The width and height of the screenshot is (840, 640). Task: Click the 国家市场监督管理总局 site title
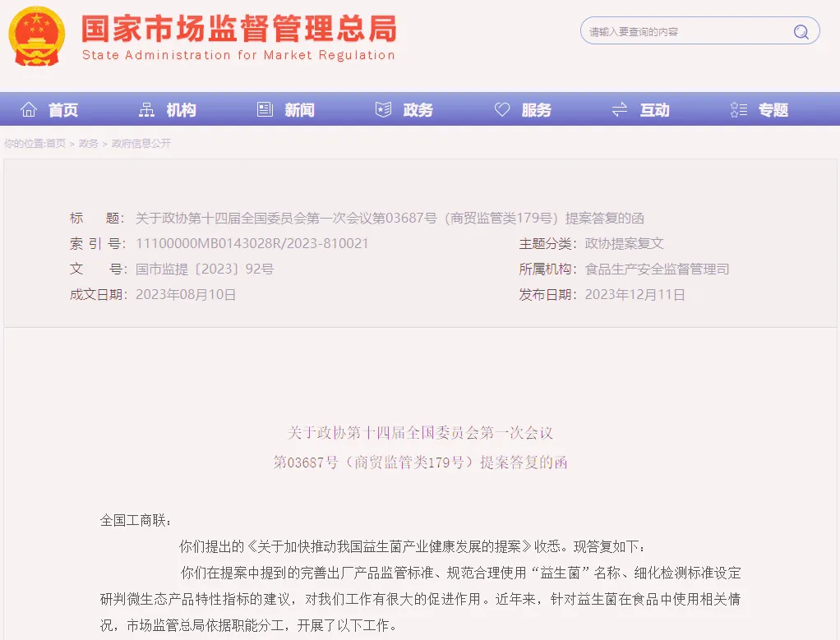point(239,29)
